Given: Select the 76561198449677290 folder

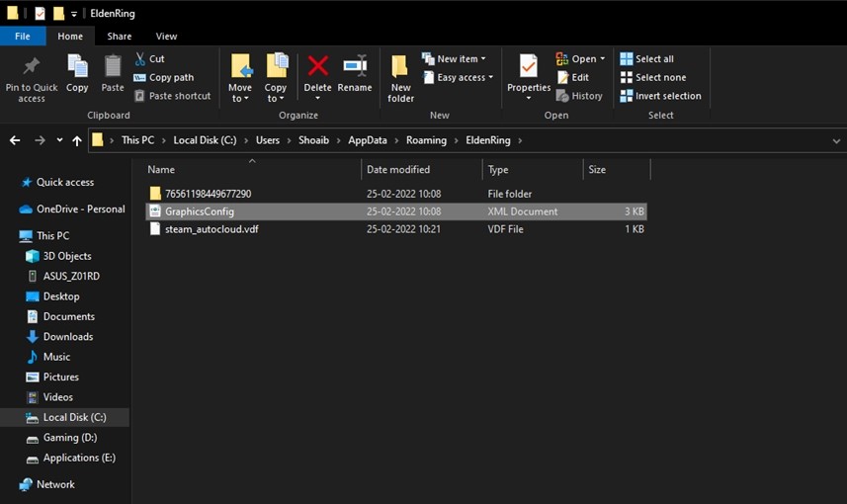Looking at the screenshot, I should [396, 194].
